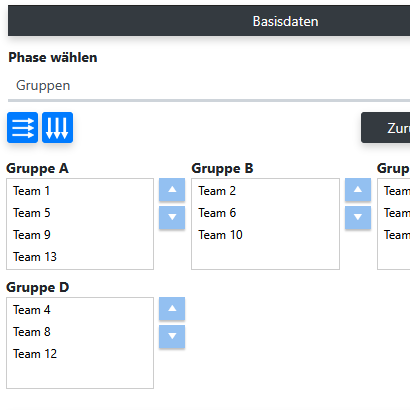Click the horizontal row-wise distribution icon
This screenshot has height=410, width=410.
click(x=22, y=127)
